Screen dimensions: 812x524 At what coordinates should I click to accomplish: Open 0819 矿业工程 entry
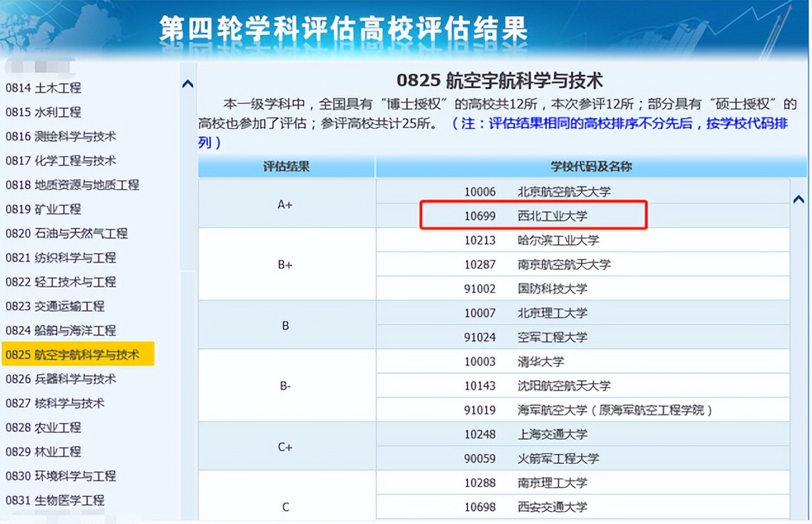[43, 209]
